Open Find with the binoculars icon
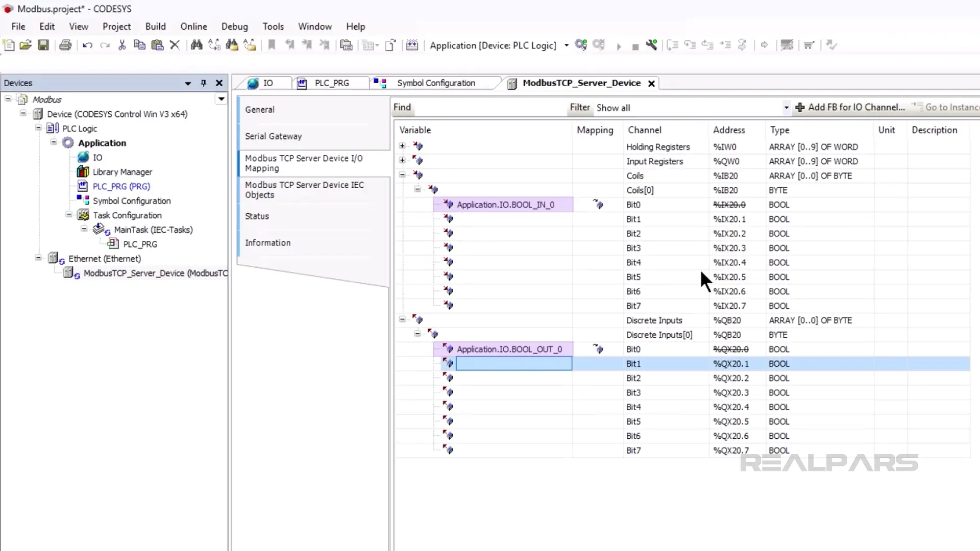The width and height of the screenshot is (980, 551). [197, 45]
